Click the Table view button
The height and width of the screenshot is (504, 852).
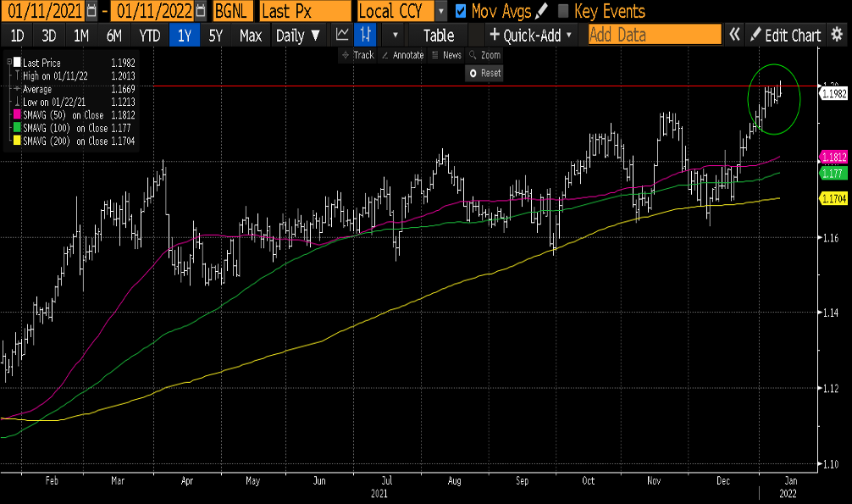[x=439, y=35]
